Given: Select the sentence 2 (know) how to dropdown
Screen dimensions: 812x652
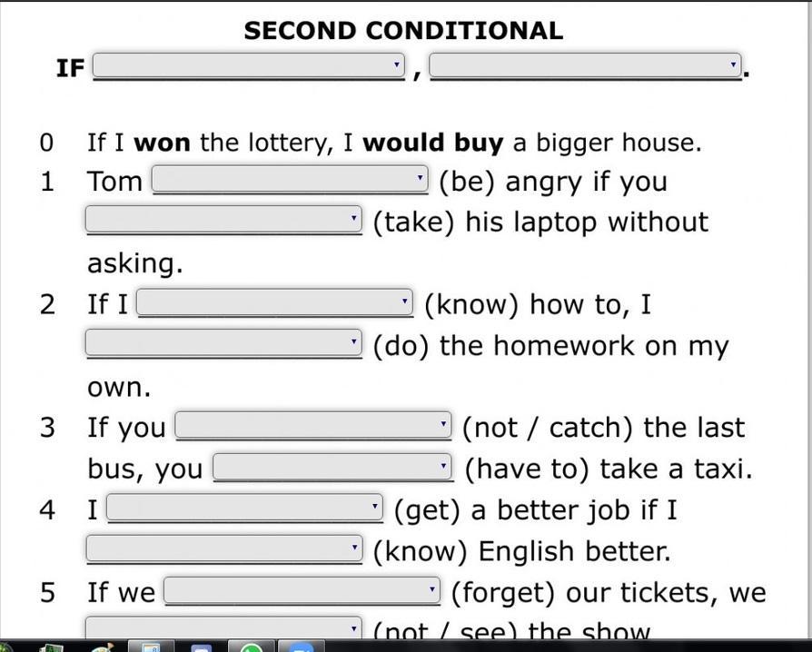Looking at the screenshot, I should pyautogui.click(x=274, y=303).
